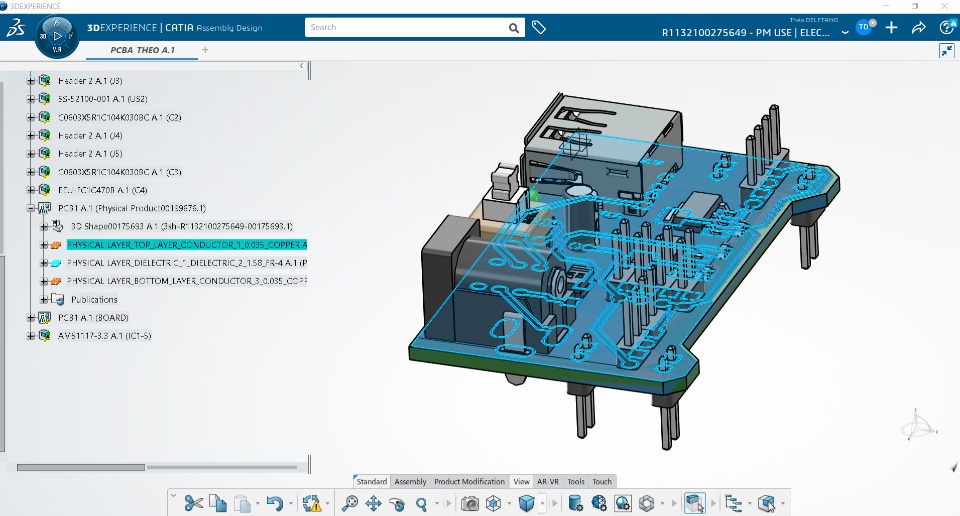Click the plus Add button in top bar

[891, 28]
